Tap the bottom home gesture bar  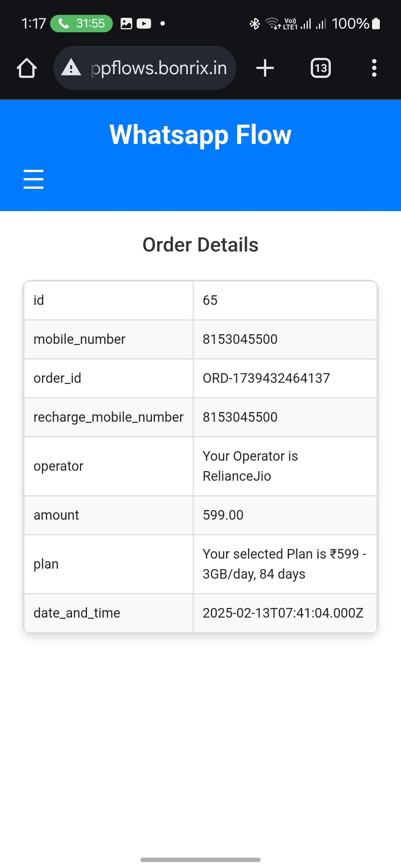(200, 859)
